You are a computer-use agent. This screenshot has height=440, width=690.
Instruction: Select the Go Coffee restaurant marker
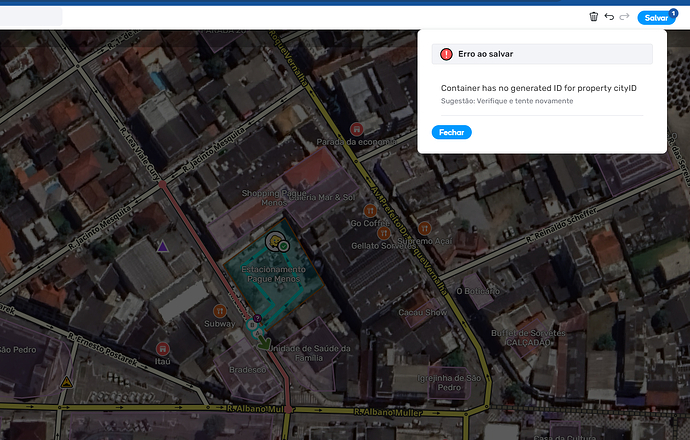[370, 210]
